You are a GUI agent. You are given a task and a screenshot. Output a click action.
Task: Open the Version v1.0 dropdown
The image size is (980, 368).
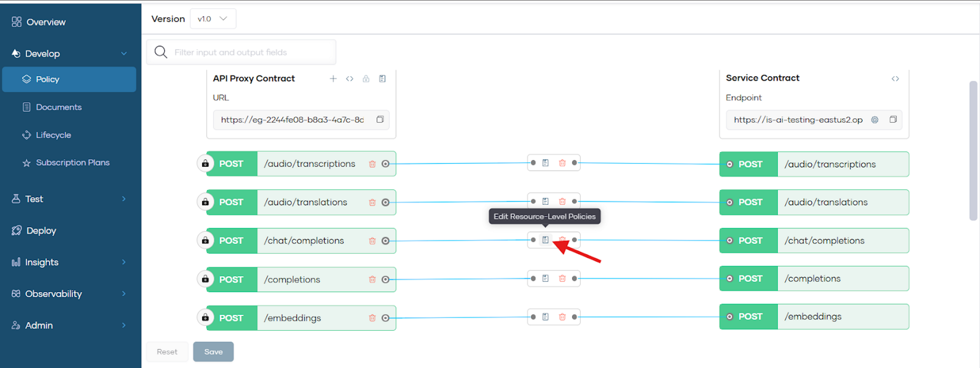point(213,19)
